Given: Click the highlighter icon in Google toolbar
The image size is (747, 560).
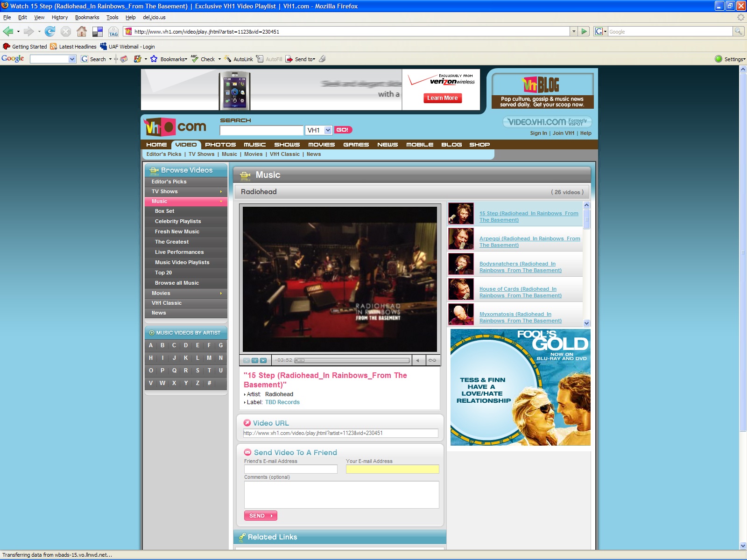Looking at the screenshot, I should (x=322, y=59).
